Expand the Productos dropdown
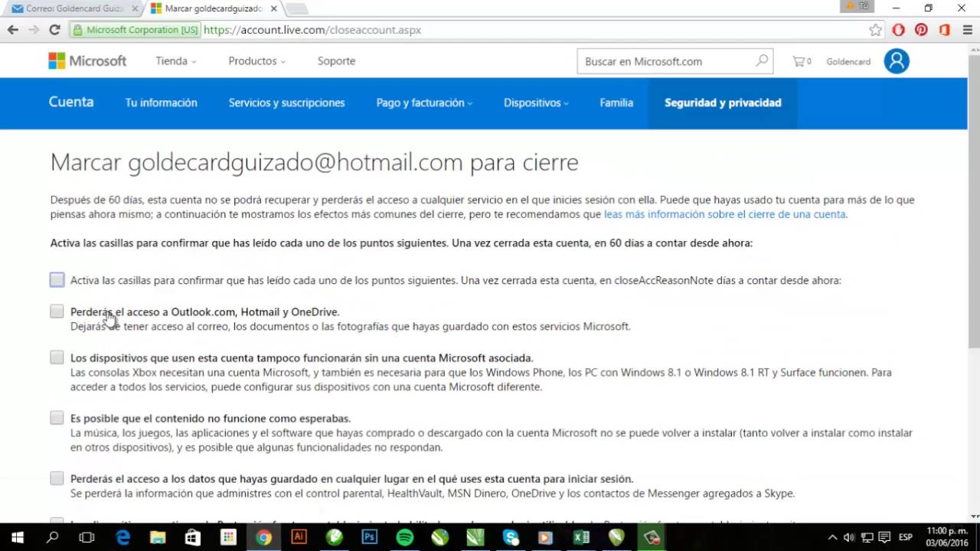This screenshot has height=551, width=980. coord(257,61)
